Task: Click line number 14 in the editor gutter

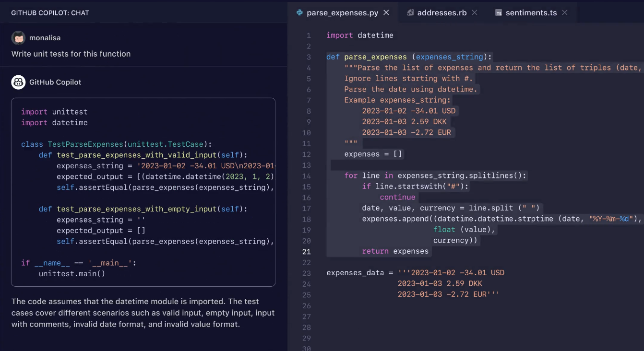Action: [x=306, y=176]
